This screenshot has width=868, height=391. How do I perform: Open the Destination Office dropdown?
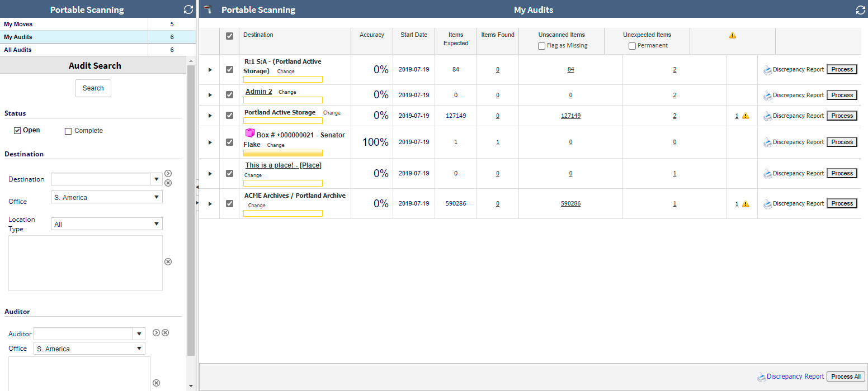(107, 197)
